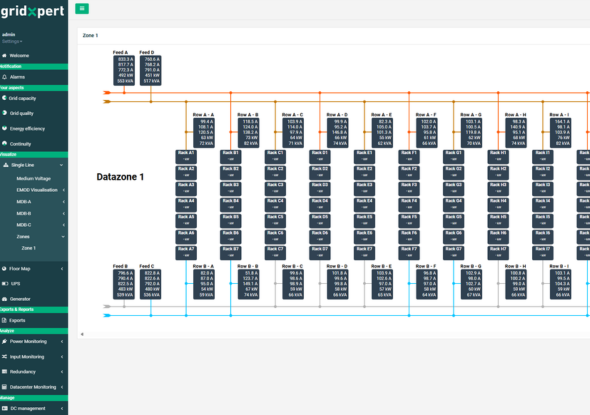Open the Medium Voltage page
This screenshot has height=415, width=590.
click(x=33, y=178)
